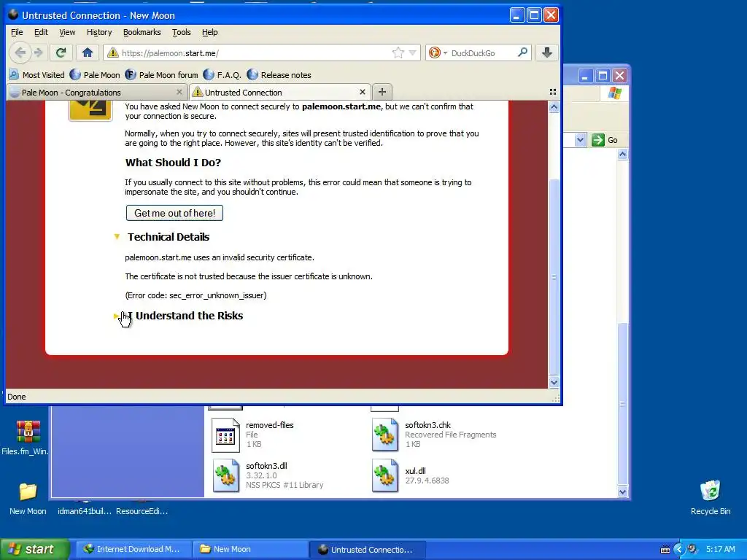Click the keyboard icon in system tray
Screen dimensions: 747x560
665,550
